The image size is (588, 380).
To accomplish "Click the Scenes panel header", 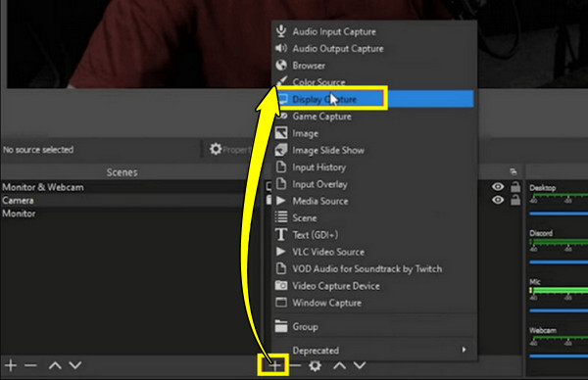I will [x=122, y=172].
